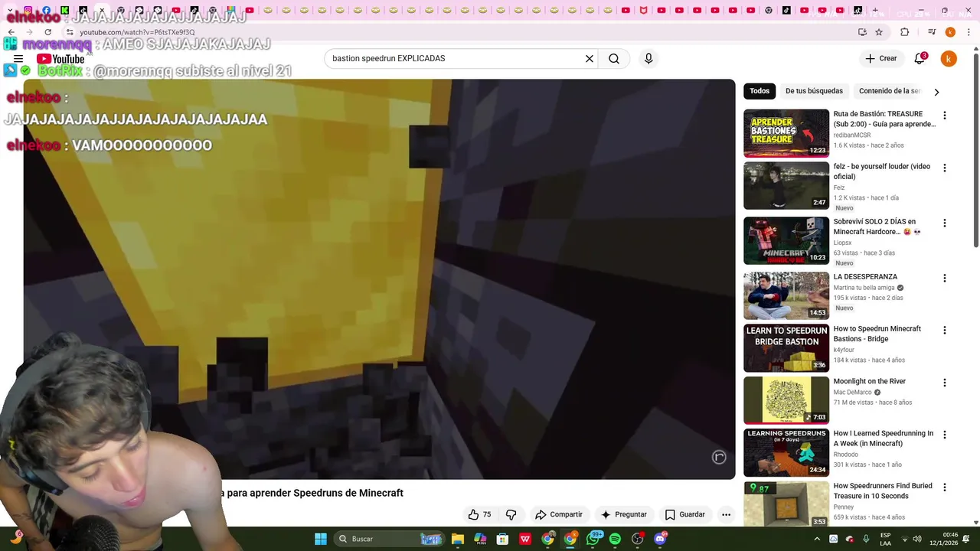Open WPS Office from taskbar
The image size is (980, 551).
[525, 539]
